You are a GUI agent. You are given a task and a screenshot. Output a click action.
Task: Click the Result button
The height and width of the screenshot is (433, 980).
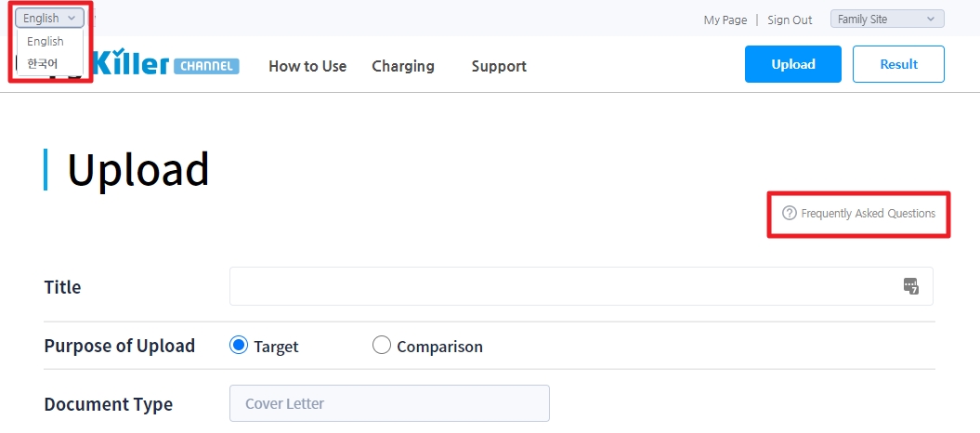coord(898,64)
